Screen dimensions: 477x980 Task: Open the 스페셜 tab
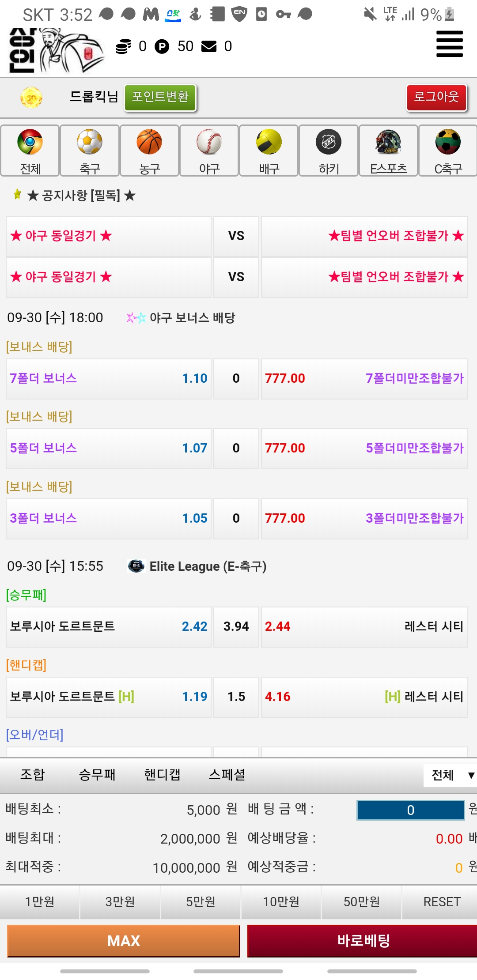227,774
